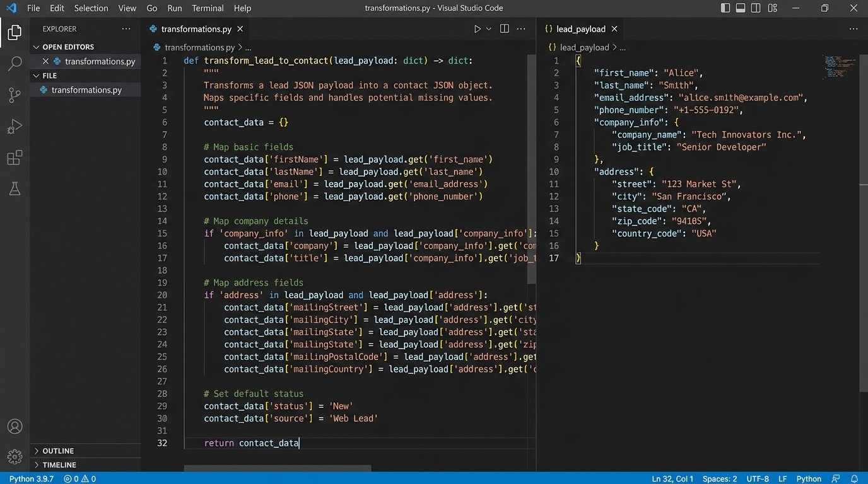
Task: Open the Run menu
Action: point(174,8)
